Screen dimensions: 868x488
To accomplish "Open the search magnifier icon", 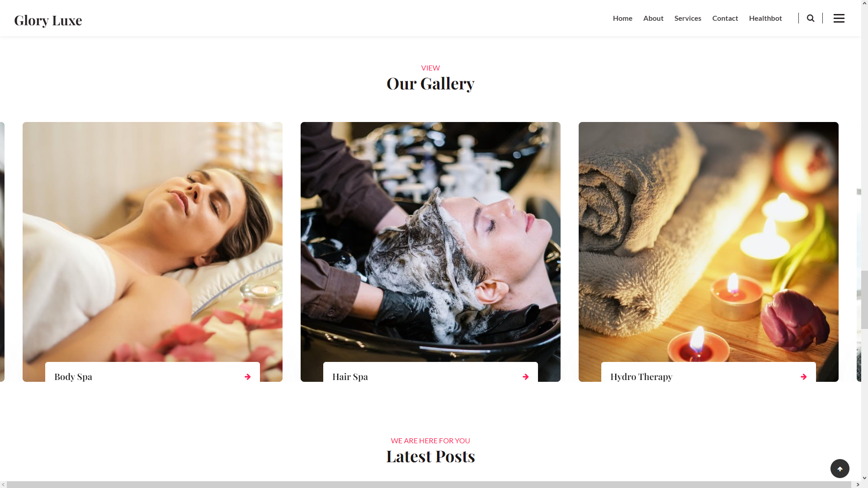I will click(x=811, y=18).
